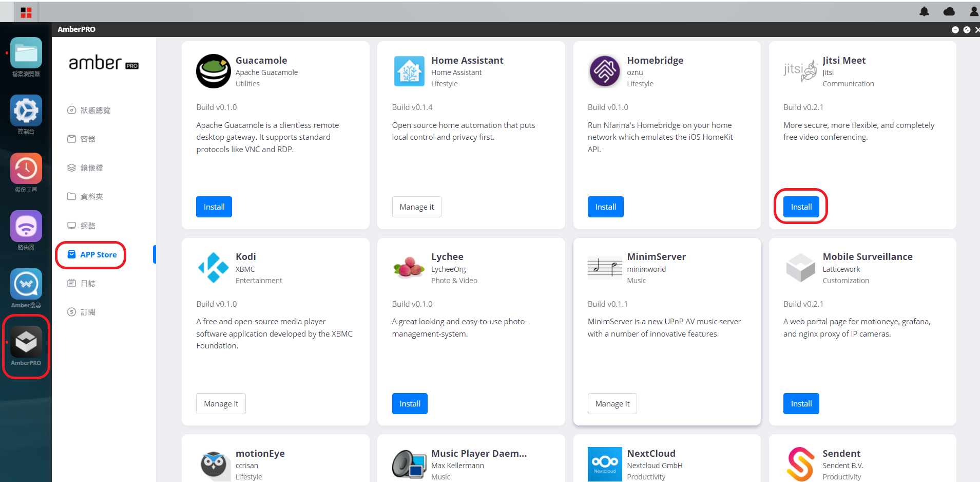Click the motionEye title text
Image resolution: width=980 pixels, height=482 pixels.
click(x=260, y=453)
